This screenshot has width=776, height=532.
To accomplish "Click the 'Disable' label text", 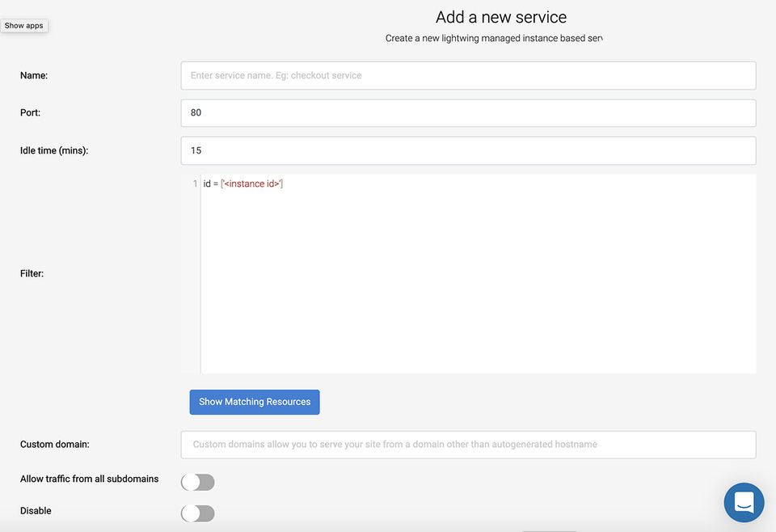I will pos(36,511).
